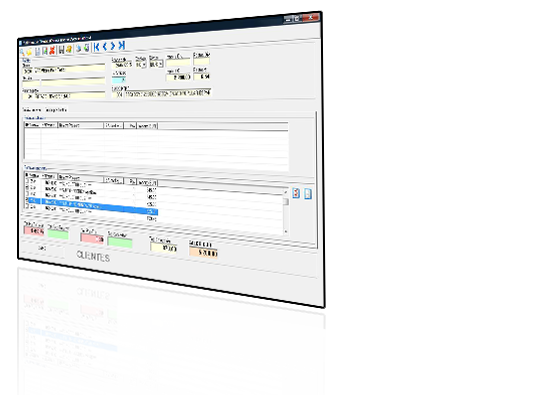This screenshot has width=540, height=395.
Task: Click the orange total field at the bottom
Action: (x=203, y=252)
